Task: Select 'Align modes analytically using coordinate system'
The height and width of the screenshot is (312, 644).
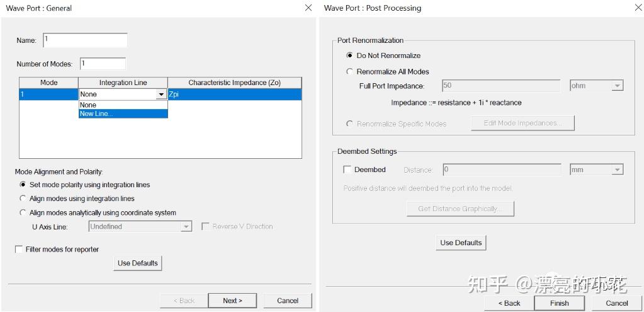Action: tap(23, 212)
